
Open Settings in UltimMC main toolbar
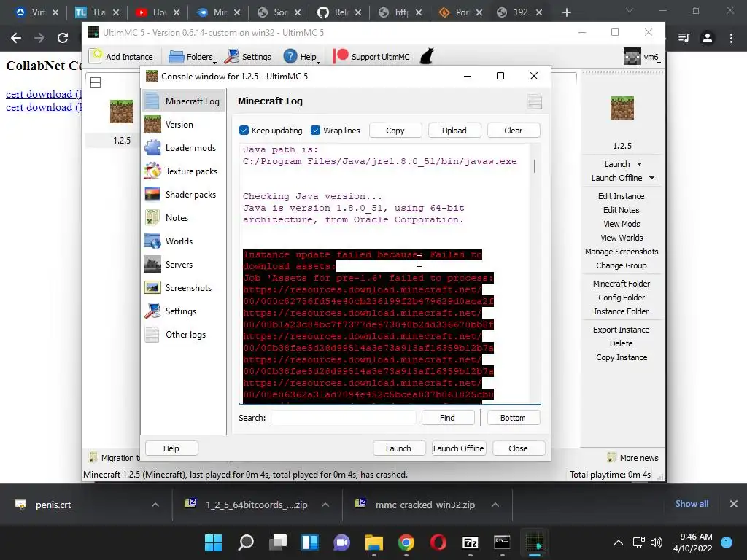[248, 57]
